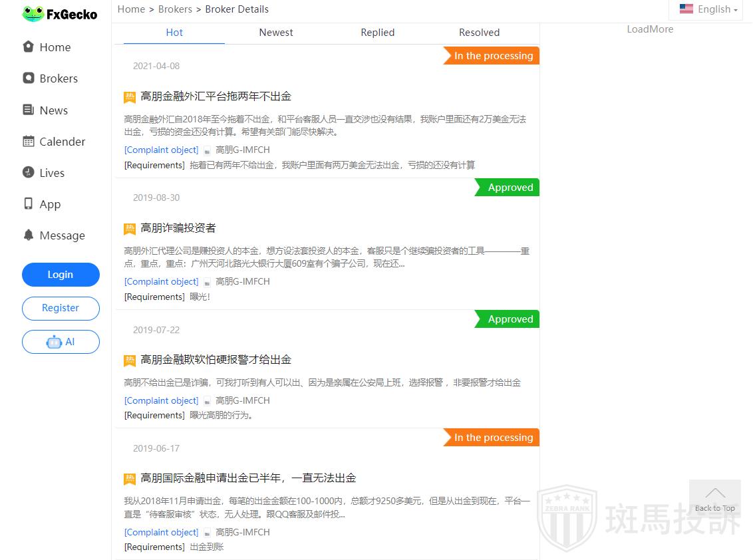Click the Brokers sidebar icon
The image size is (753, 560).
pyautogui.click(x=28, y=78)
